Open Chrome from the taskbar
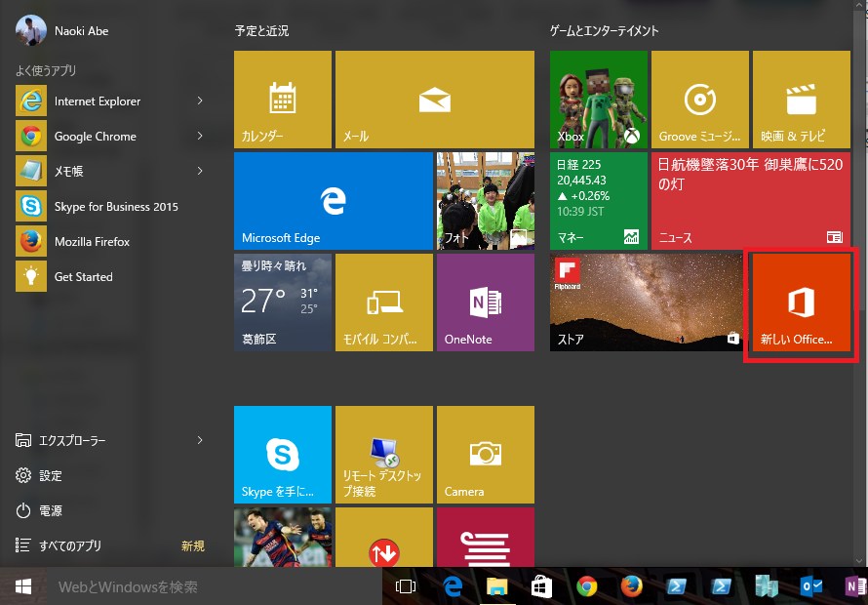Screen dimensions: 868x605 click(587, 586)
